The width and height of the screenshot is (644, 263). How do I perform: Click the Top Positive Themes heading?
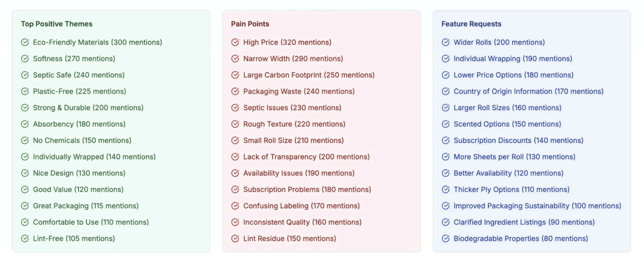57,24
